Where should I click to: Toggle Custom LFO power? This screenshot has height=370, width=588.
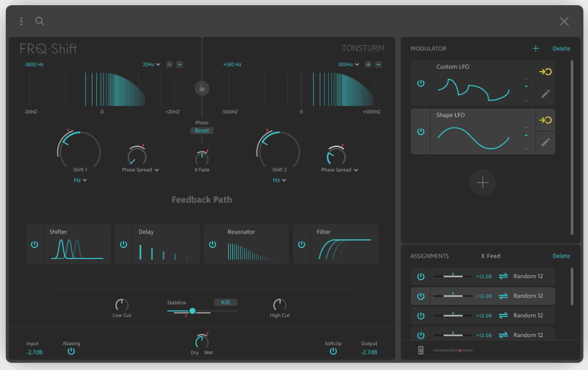420,83
